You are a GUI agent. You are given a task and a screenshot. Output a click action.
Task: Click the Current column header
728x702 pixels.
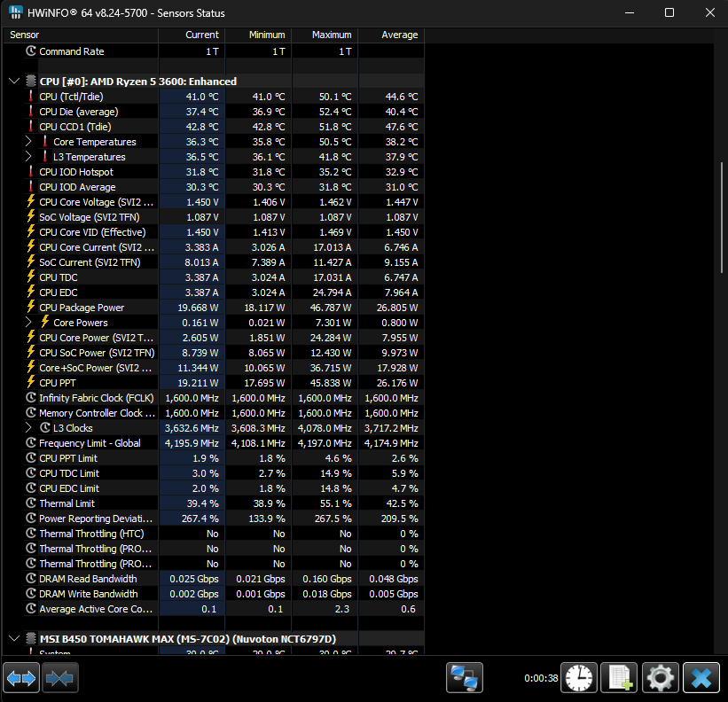192,35
